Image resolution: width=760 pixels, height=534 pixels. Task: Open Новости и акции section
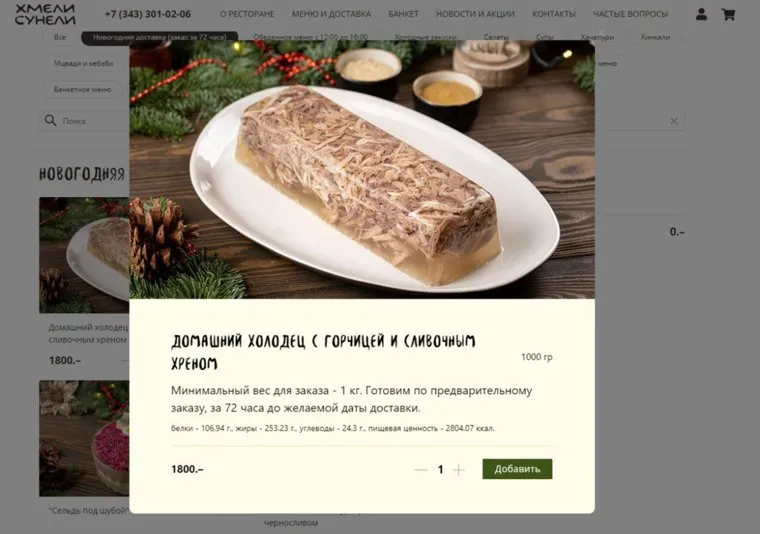tap(475, 14)
